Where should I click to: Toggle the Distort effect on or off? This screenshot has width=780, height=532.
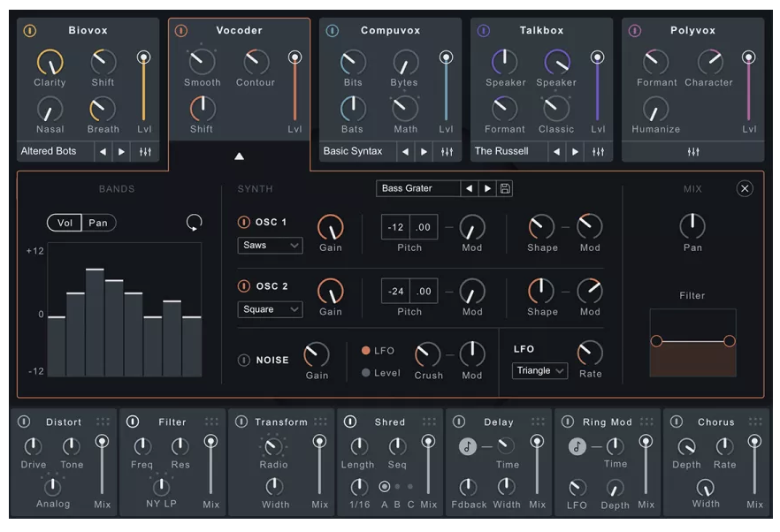(24, 422)
